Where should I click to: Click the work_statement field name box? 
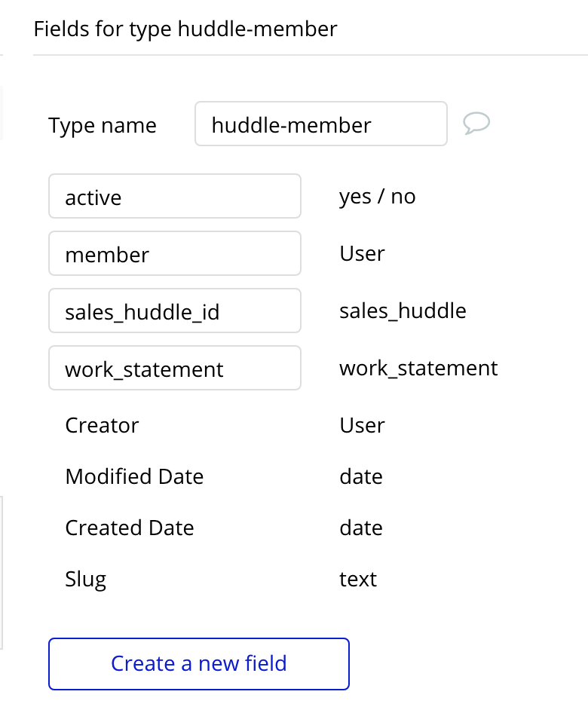(x=175, y=369)
